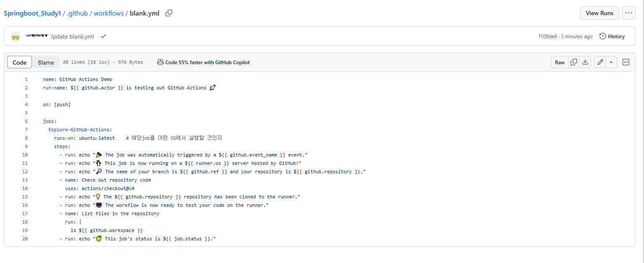The image size is (644, 263).
Task: Click the 'jobs:' code line
Action: coord(50,121)
